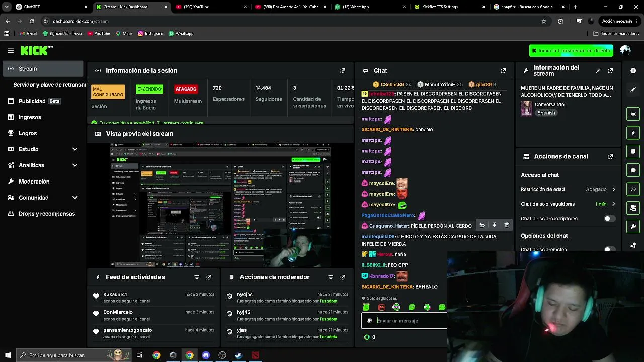Click the chat identity badge icon in the message box
The width and height of the screenshot is (644, 362).
click(369, 321)
